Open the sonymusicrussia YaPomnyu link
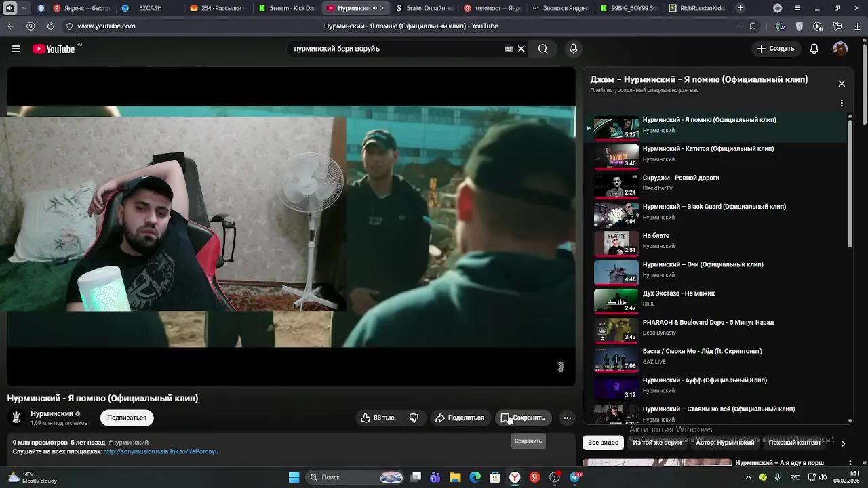Image resolution: width=868 pixels, height=488 pixels. 161,451
